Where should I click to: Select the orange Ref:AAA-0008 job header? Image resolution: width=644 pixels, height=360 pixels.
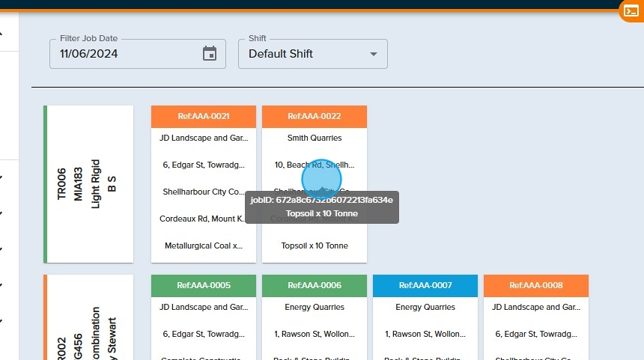pos(536,285)
